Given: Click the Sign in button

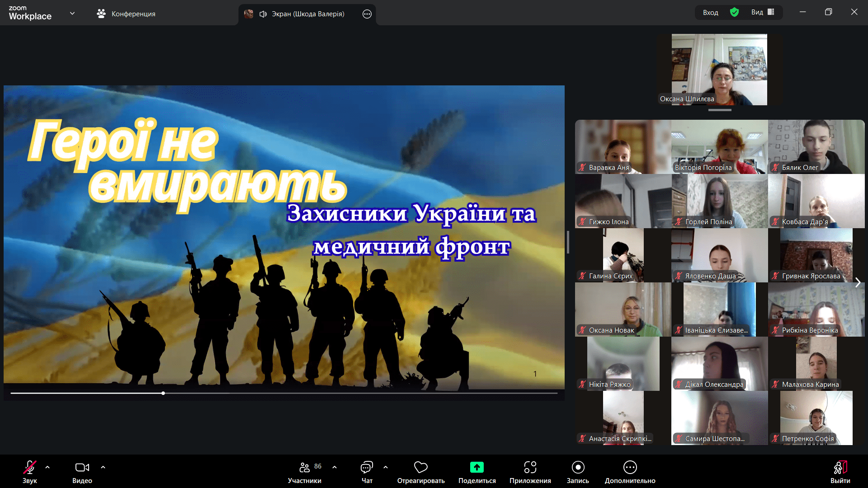Looking at the screenshot, I should pos(710,12).
